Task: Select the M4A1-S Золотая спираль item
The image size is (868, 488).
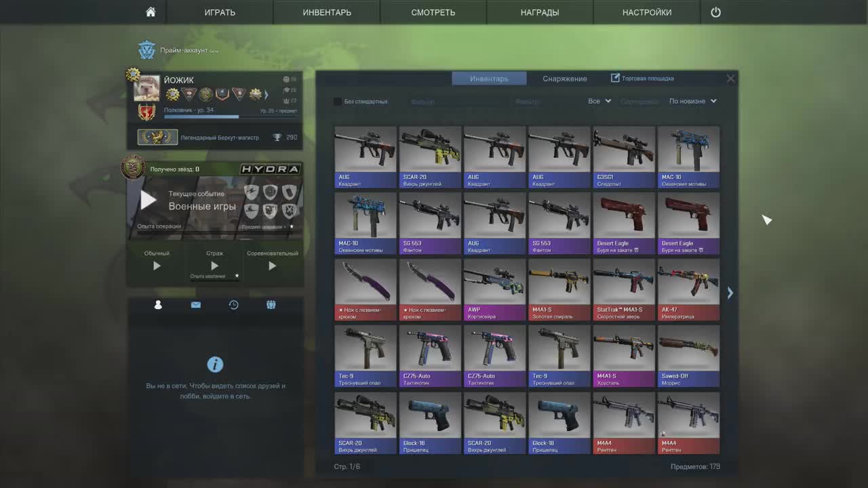Action: click(x=559, y=290)
